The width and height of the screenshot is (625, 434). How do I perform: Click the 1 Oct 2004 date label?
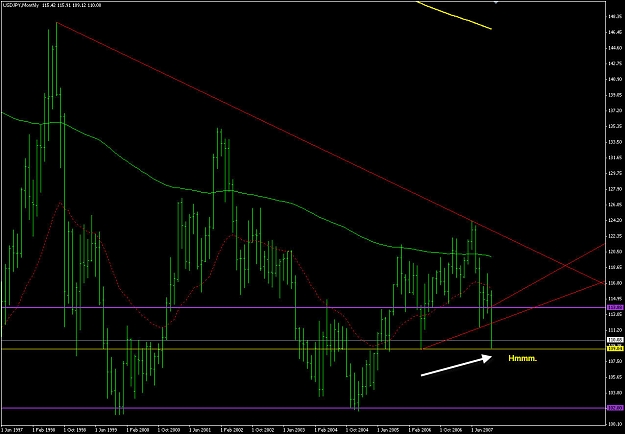point(357,431)
